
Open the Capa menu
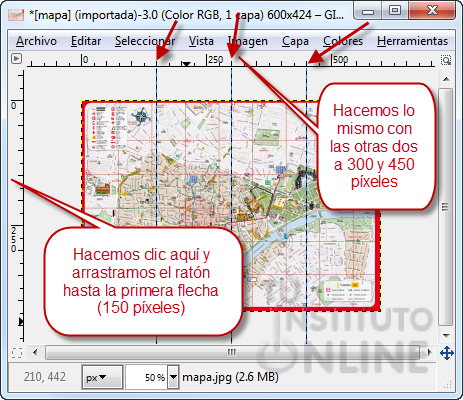pos(295,41)
